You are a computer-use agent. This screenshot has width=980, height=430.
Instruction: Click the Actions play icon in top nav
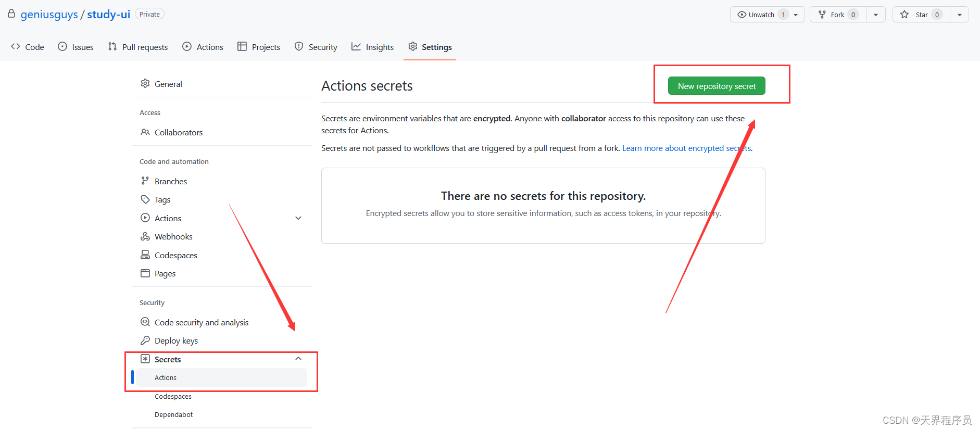point(187,46)
